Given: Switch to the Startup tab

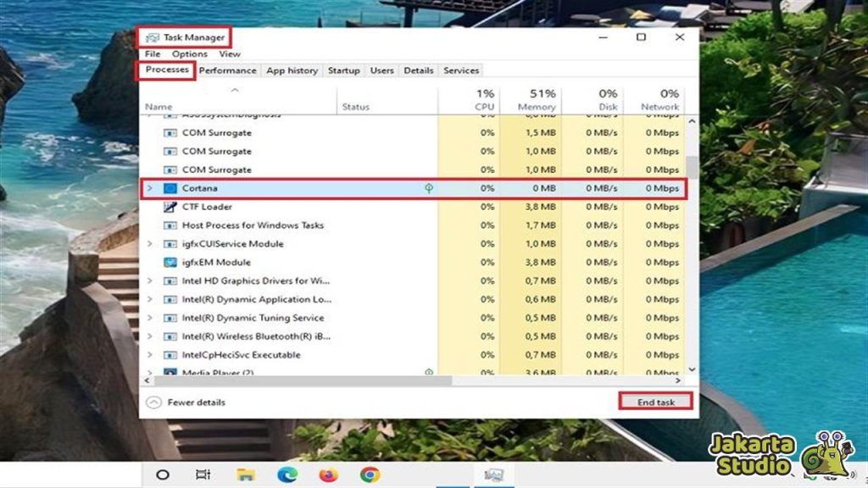Looking at the screenshot, I should [x=344, y=70].
